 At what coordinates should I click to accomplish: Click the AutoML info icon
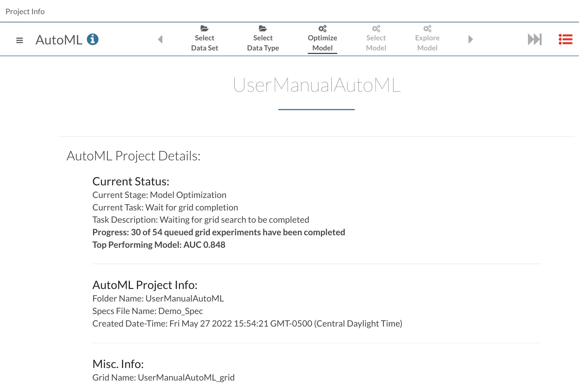point(92,39)
